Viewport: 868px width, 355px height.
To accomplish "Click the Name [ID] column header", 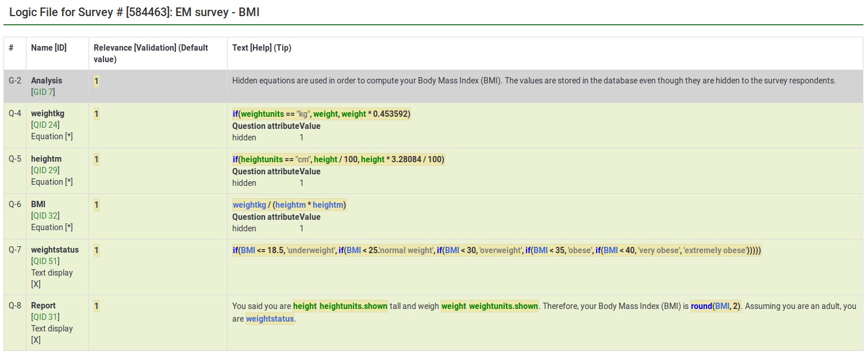I will 49,48.
